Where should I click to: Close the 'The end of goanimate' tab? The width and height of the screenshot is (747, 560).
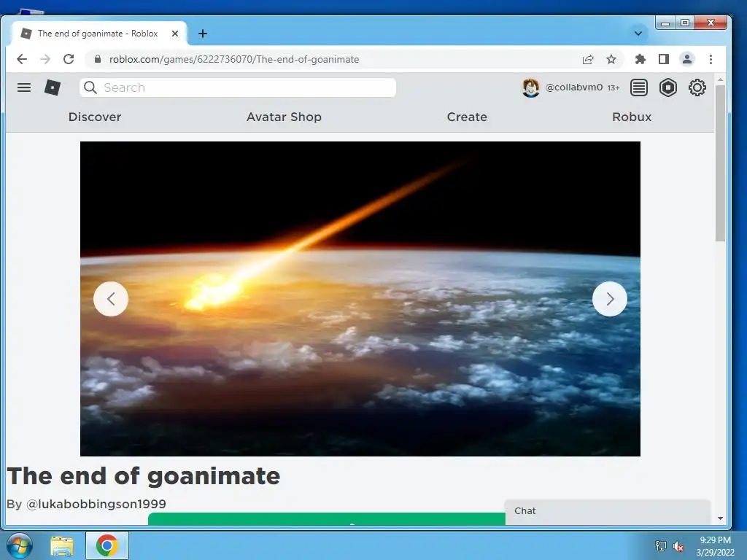[x=175, y=34]
